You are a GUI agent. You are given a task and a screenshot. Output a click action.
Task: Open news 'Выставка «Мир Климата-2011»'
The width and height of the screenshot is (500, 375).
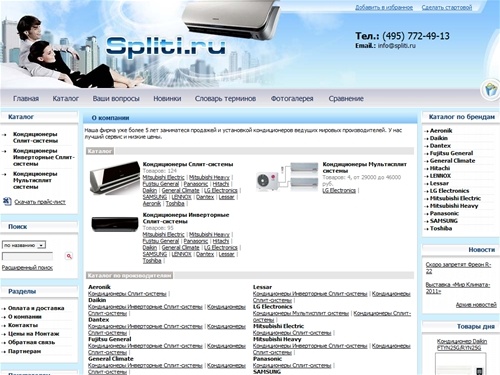(458, 288)
